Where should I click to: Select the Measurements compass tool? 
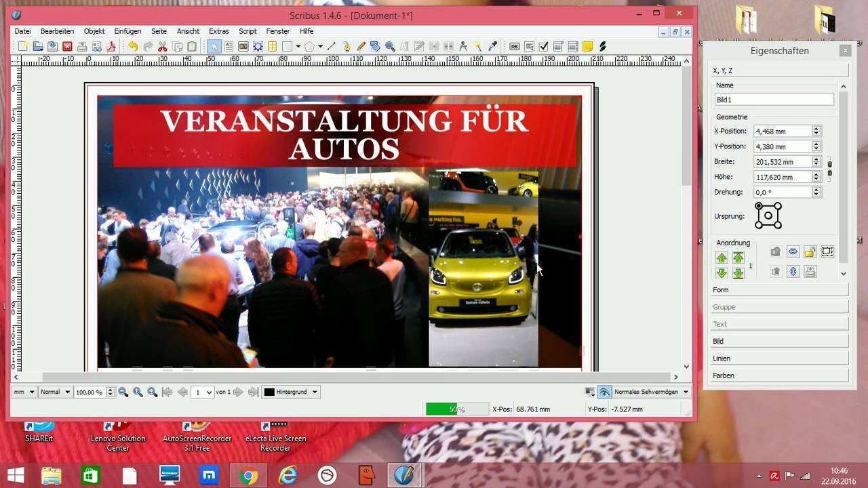463,47
